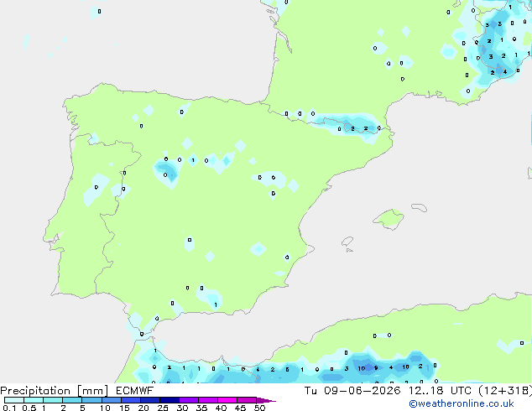Click purple swatch between 30 and 35

click(189, 400)
